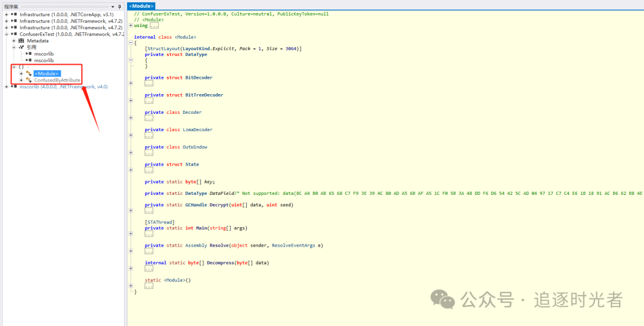Click the <Module> class icon in tree

tap(29, 73)
